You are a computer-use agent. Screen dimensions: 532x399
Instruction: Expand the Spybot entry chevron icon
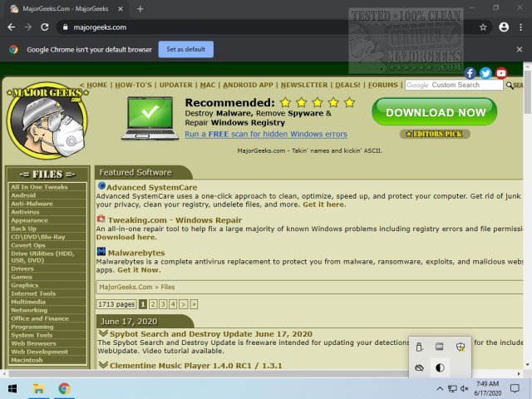pos(103,333)
